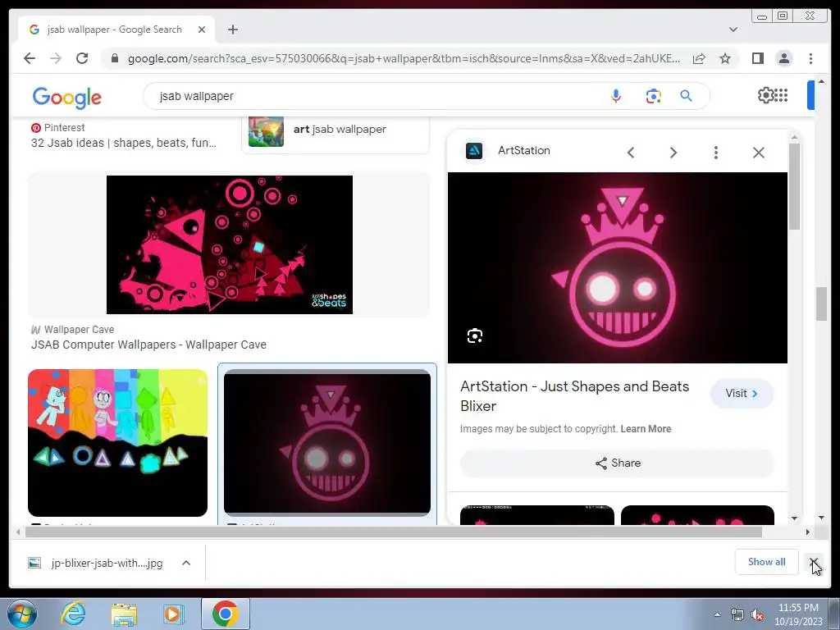The image size is (840, 630).
Task: Open the browser side panel
Action: 757,58
